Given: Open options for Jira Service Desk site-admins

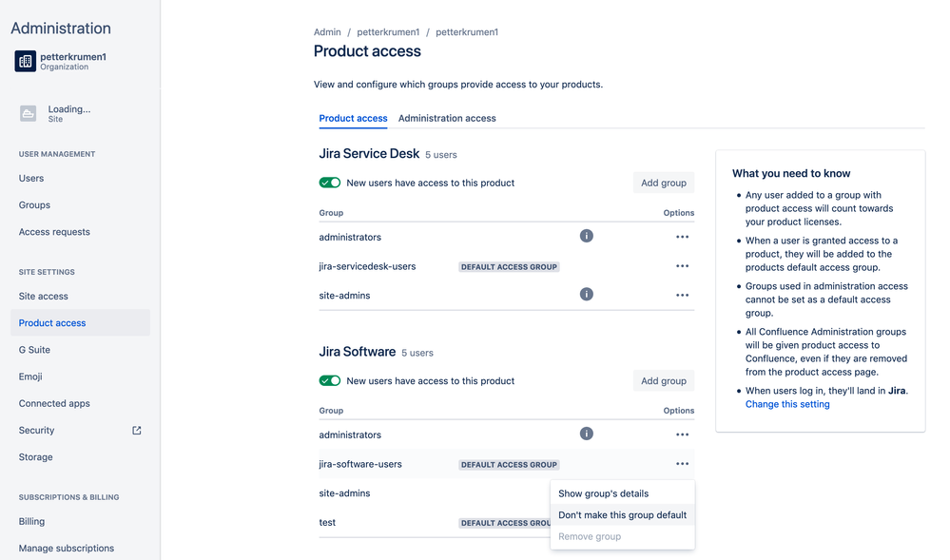Looking at the screenshot, I should (x=682, y=296).
